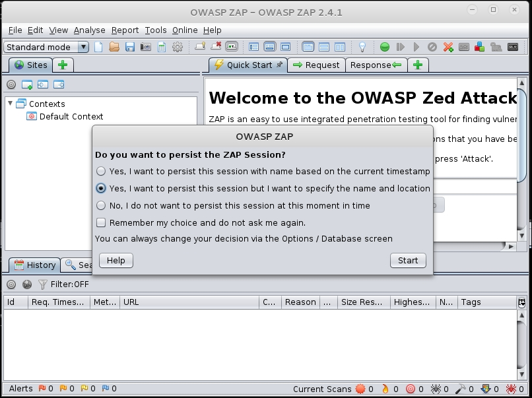Open a session using the folder icon
The image size is (532, 398).
(x=114, y=47)
